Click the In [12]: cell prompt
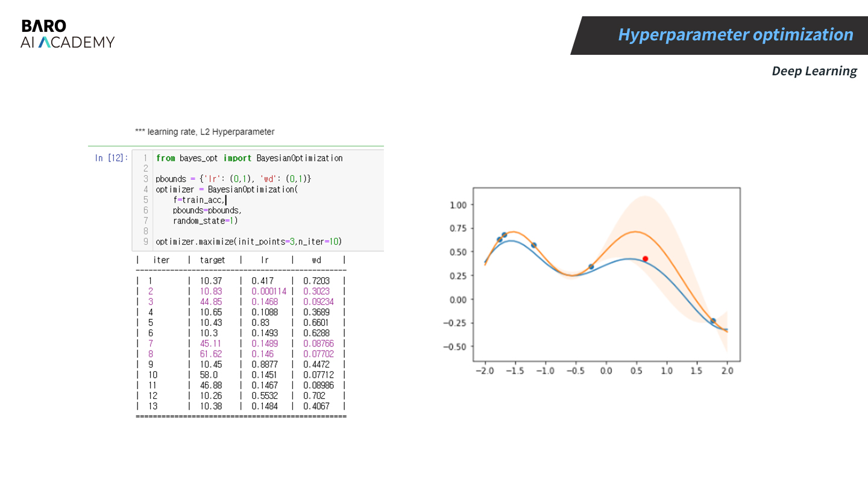Screen dimensions: 868x488 [111, 158]
